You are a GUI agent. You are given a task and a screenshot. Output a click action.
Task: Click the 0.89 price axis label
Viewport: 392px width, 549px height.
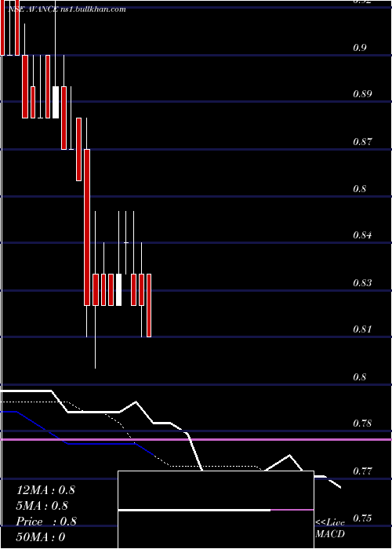point(362,94)
